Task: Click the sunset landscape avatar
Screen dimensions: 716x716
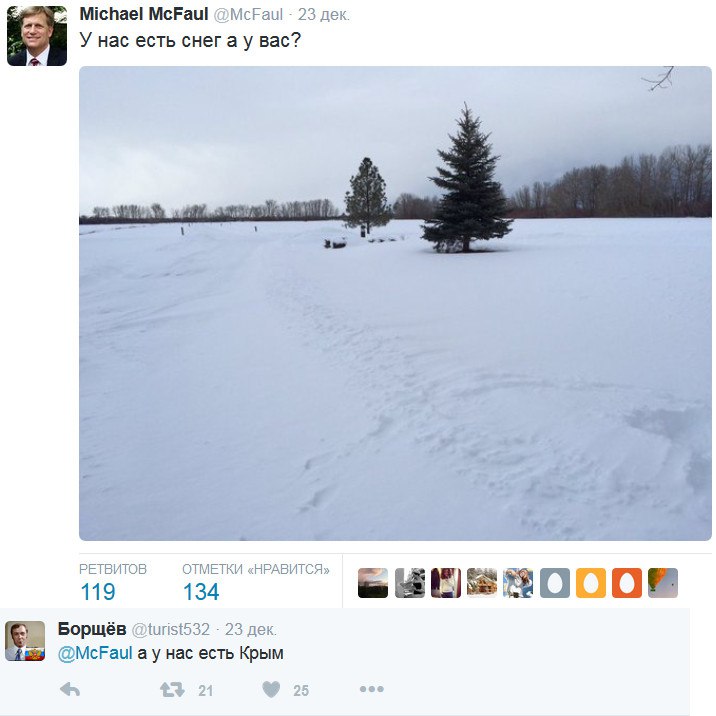Action: (x=373, y=583)
